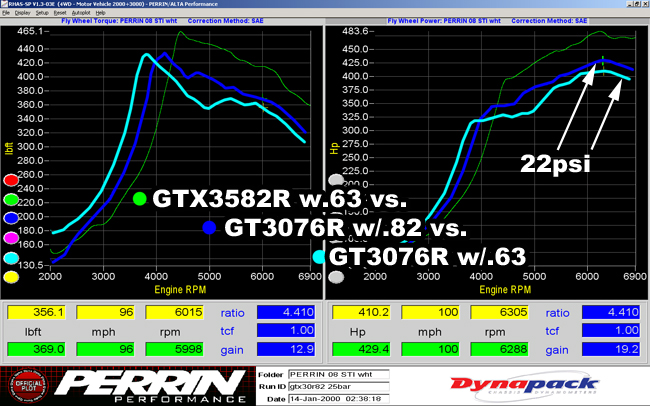Open the File menu
The width and height of the screenshot is (650, 406).
pos(6,13)
